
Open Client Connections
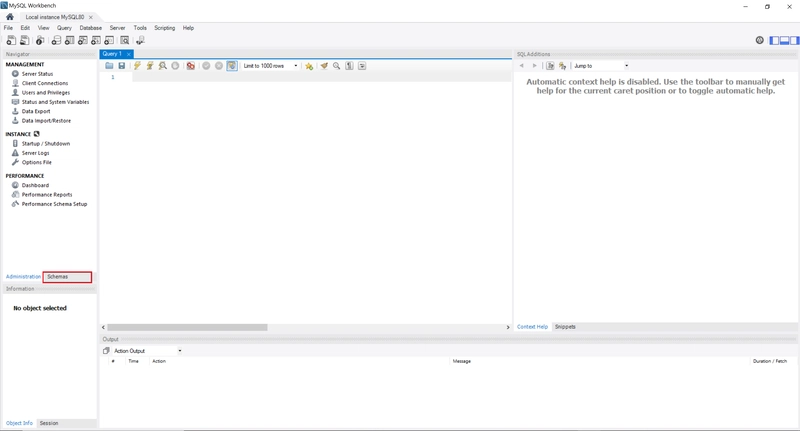click(x=45, y=83)
